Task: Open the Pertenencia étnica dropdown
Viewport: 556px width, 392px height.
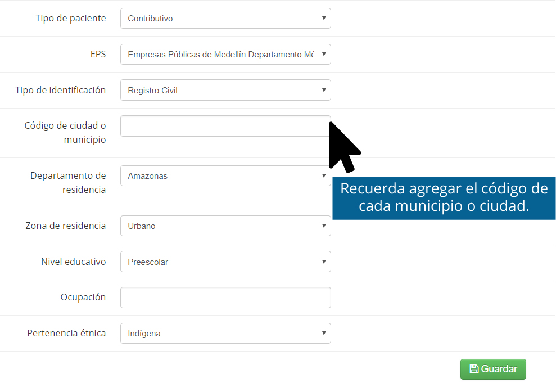Action: [x=225, y=333]
